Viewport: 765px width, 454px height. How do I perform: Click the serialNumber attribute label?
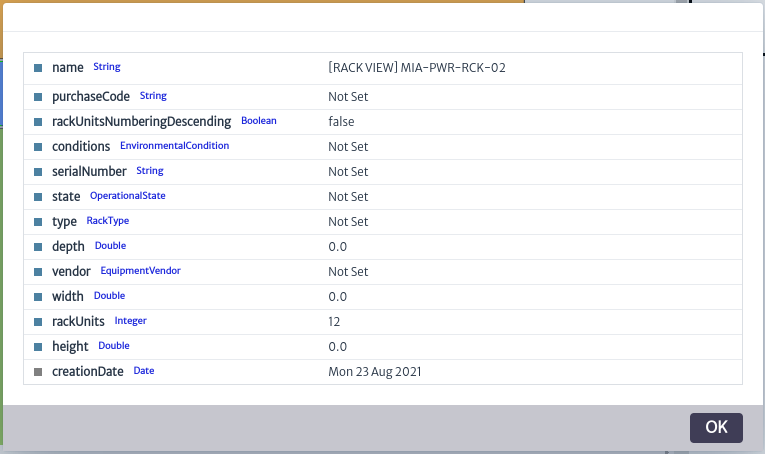point(89,172)
